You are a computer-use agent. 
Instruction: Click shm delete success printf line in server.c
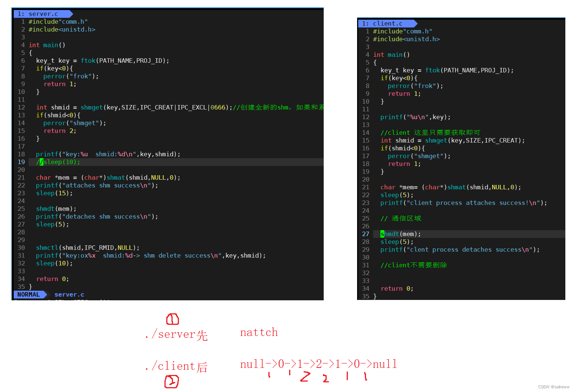(151, 255)
